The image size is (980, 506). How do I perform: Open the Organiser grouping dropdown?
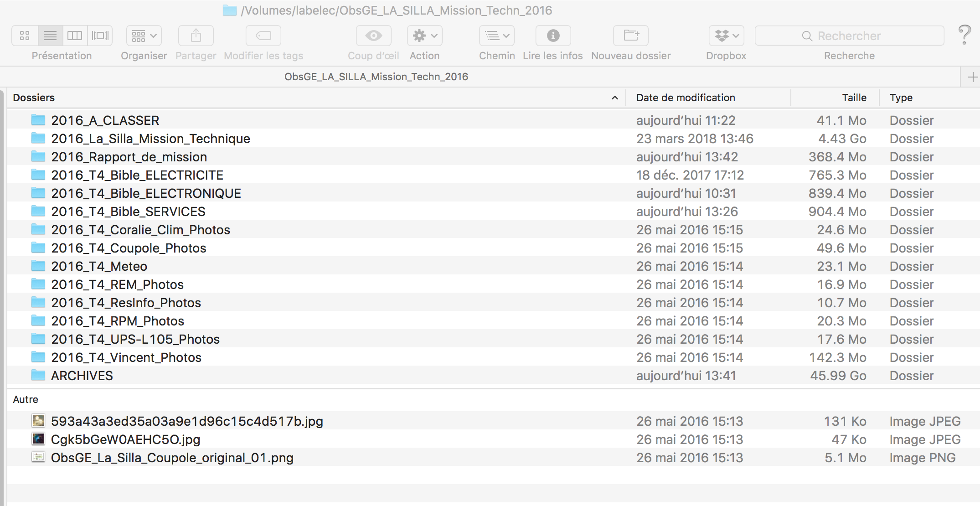144,36
